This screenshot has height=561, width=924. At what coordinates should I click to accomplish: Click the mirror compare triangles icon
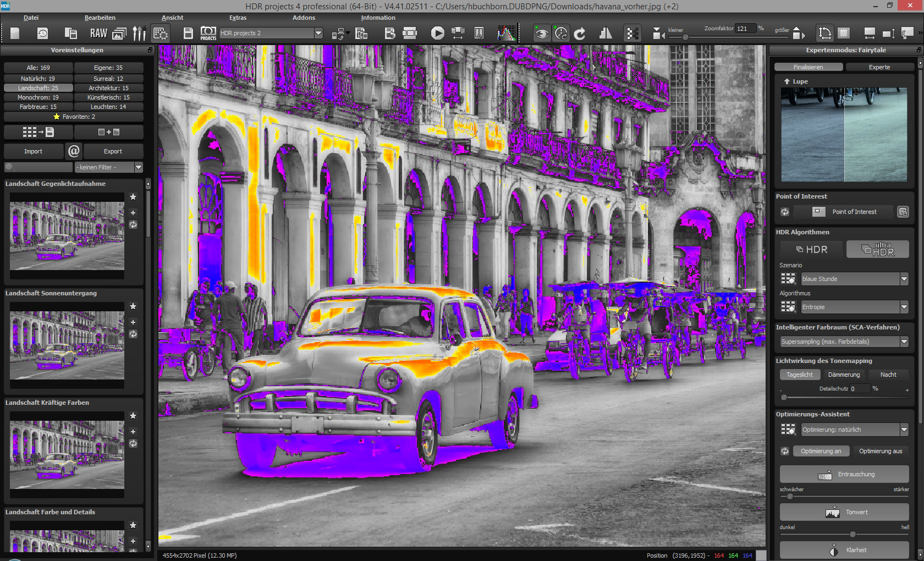pyautogui.click(x=606, y=34)
